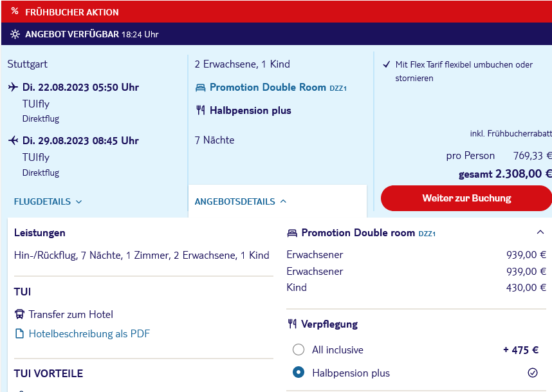This screenshot has width=552, height=392.
Task: Click the cutlery icon beside Halbpension plus
Action: pyautogui.click(x=200, y=111)
